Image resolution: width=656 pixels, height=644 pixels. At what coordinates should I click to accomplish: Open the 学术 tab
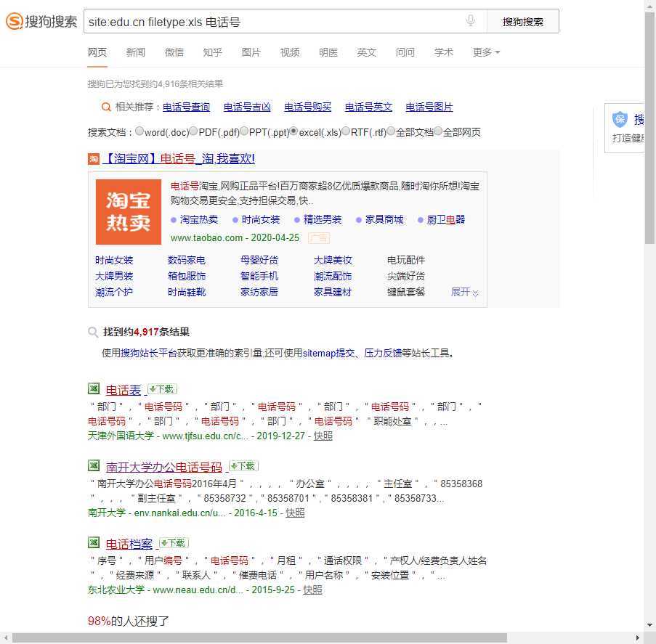point(443,52)
